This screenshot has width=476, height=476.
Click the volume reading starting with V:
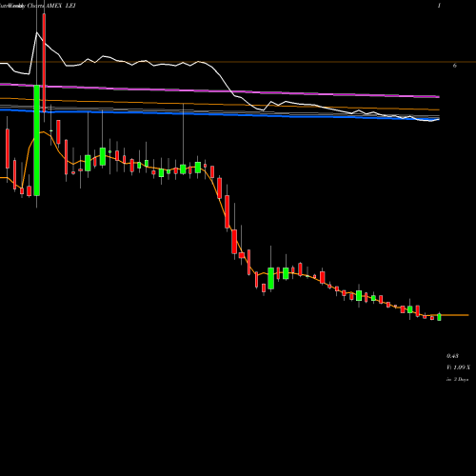pyautogui.click(x=459, y=367)
